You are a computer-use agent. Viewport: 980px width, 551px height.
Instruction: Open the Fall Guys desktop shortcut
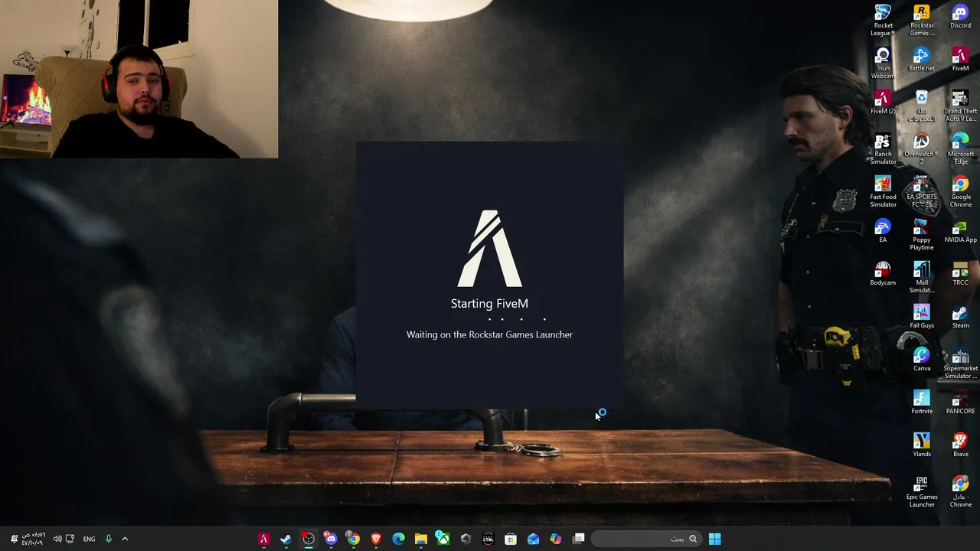pos(922,317)
